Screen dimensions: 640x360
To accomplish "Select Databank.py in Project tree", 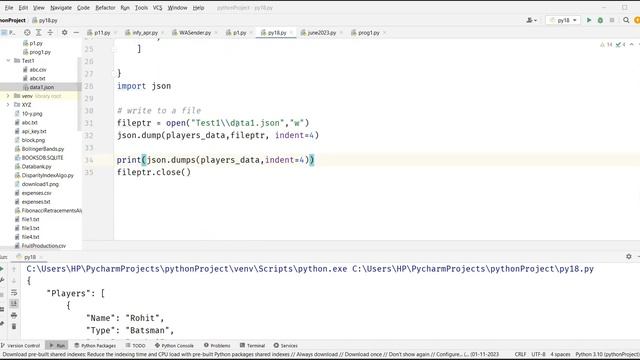I will point(36,167).
